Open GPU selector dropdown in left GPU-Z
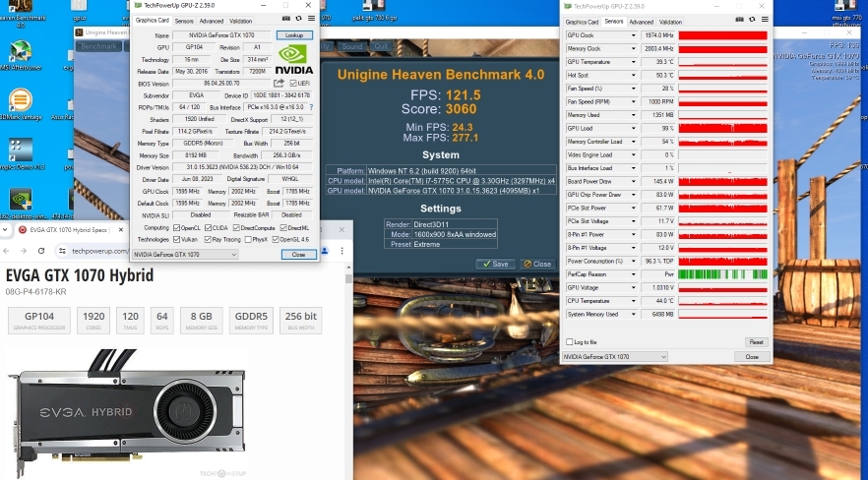The height and width of the screenshot is (480, 868). (x=185, y=255)
